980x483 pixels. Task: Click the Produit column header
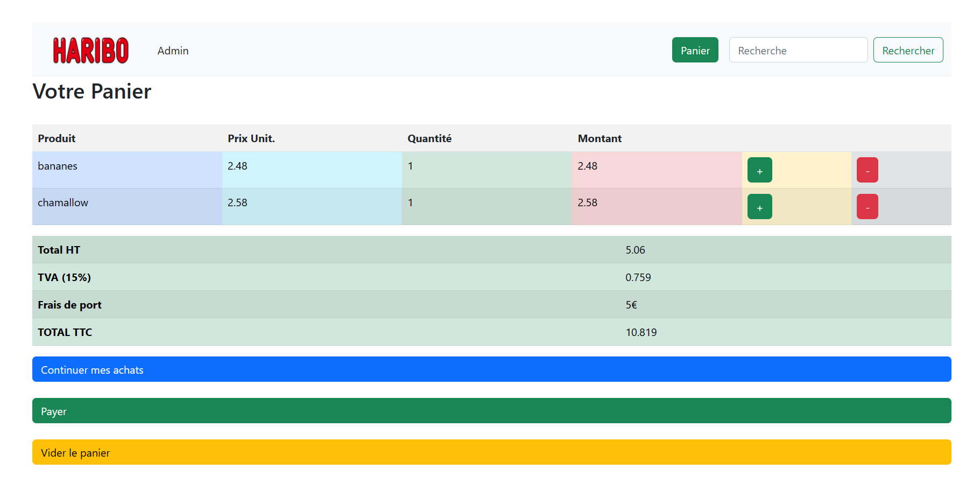(57, 138)
